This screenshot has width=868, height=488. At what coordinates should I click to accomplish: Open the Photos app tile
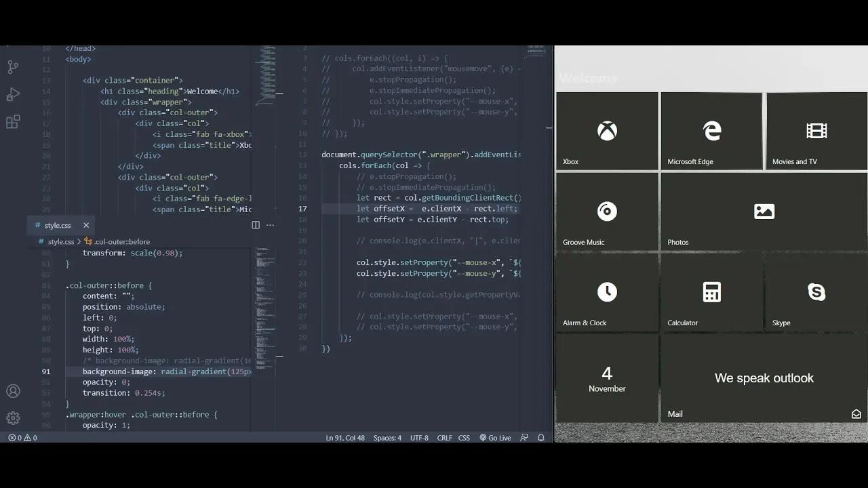coord(764,211)
